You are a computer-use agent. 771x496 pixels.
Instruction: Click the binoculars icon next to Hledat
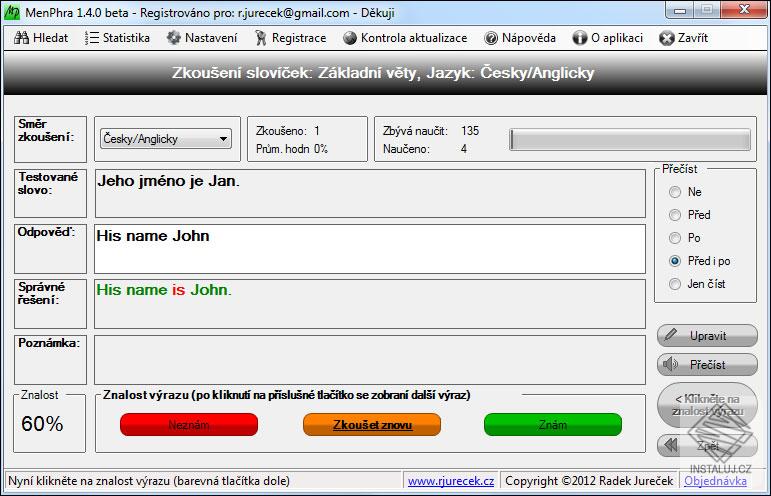point(21,38)
